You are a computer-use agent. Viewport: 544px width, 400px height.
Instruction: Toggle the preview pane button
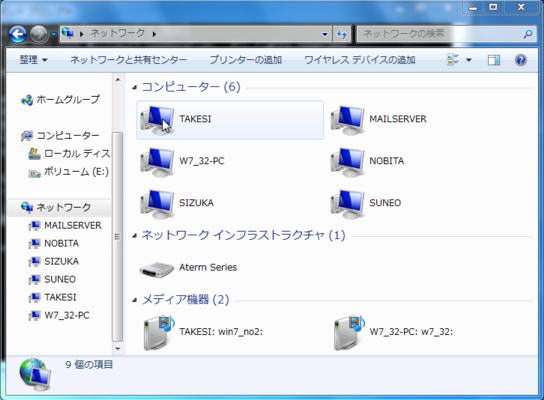494,60
